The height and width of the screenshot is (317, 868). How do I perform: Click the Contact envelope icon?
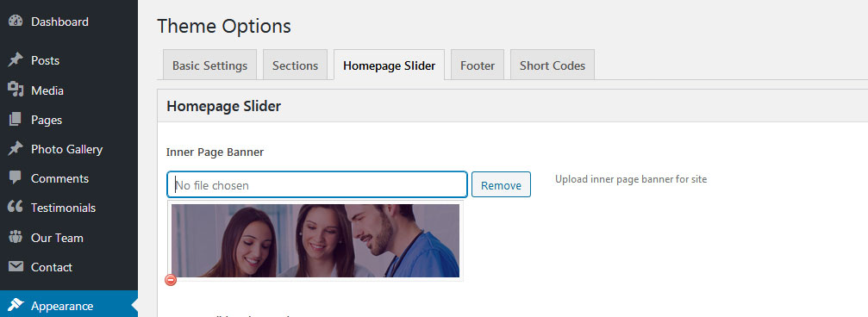(x=16, y=267)
